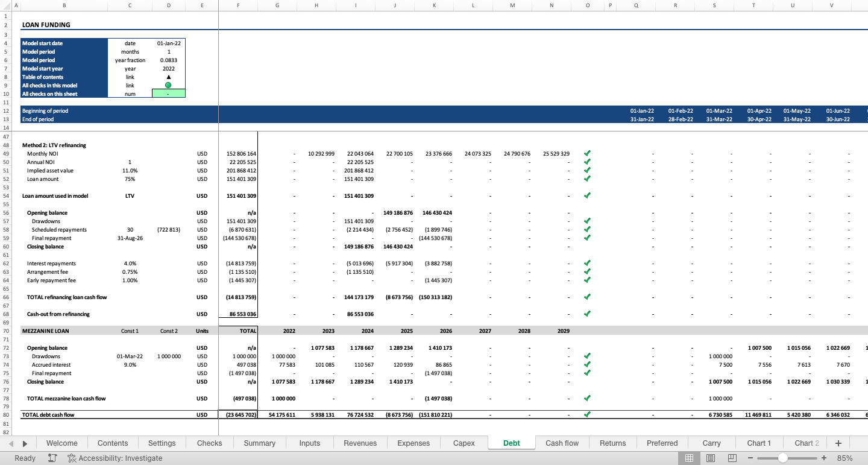Click the check mark in Annual NOI row
The image size is (868, 465).
click(x=587, y=162)
